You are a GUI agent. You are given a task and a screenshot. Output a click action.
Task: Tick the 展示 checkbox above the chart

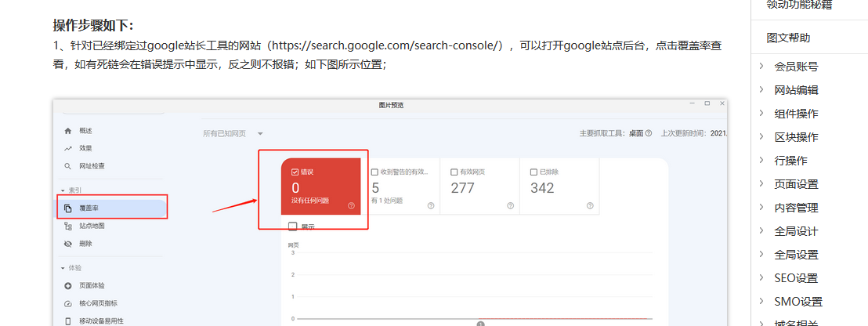pos(293,226)
